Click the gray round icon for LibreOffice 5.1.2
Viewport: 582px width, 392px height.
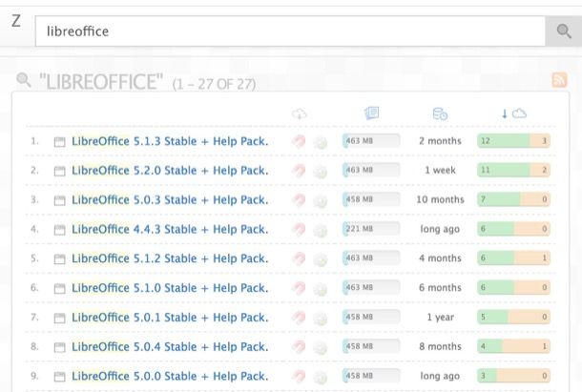[x=321, y=259]
